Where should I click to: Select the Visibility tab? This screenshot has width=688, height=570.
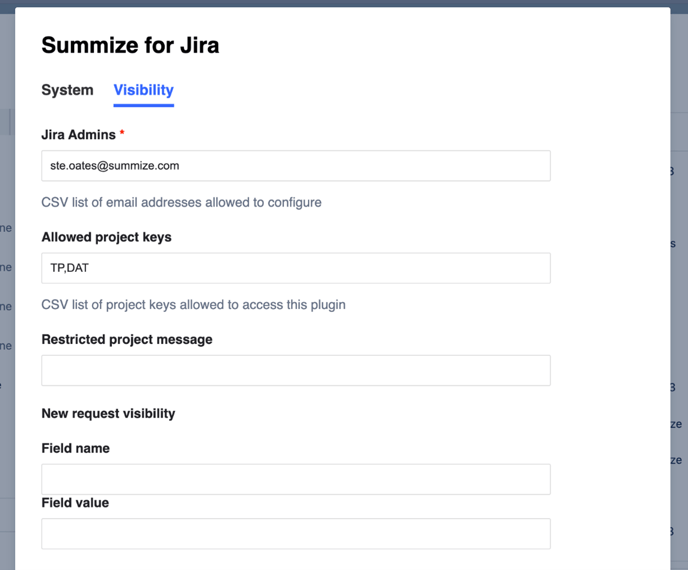(x=143, y=90)
